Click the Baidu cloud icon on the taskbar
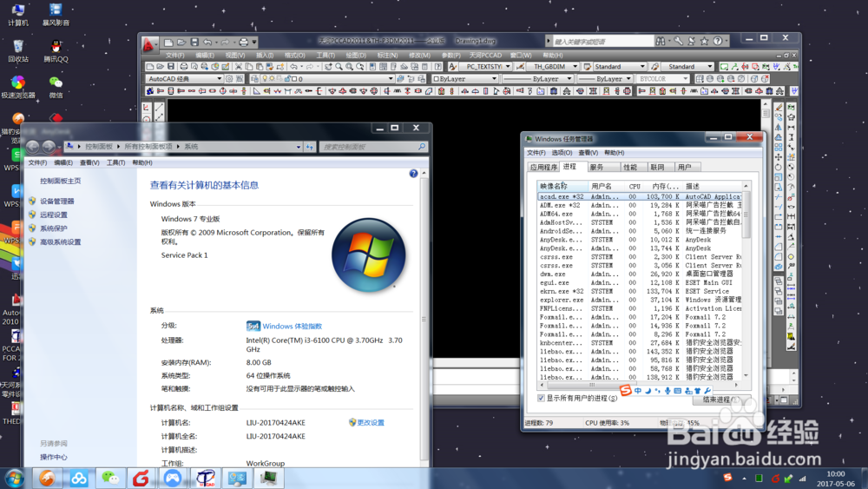The image size is (868, 489). pyautogui.click(x=79, y=478)
